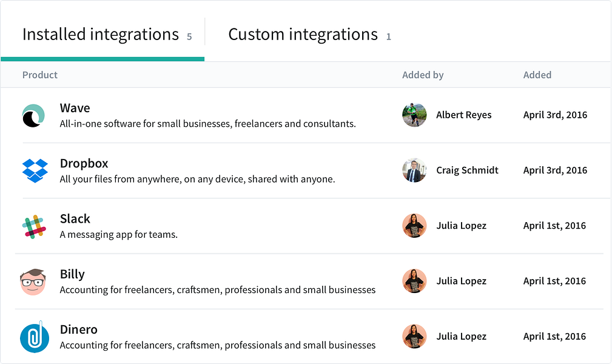Screen dimensions: 612x364
Task: Click the Dropbox logo icon
Action: (x=35, y=170)
